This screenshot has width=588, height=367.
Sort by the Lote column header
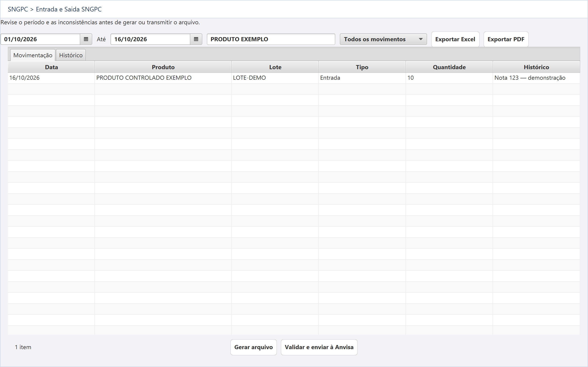tap(275, 67)
